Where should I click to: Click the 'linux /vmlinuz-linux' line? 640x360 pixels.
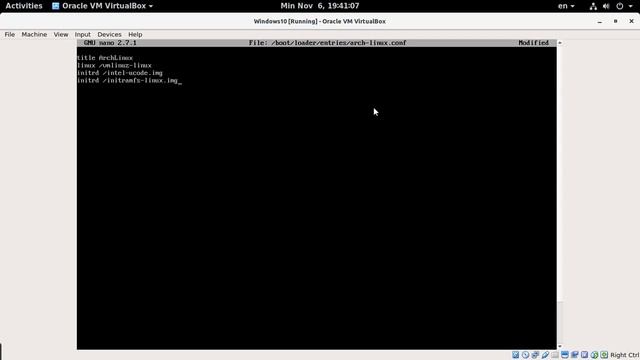point(114,65)
